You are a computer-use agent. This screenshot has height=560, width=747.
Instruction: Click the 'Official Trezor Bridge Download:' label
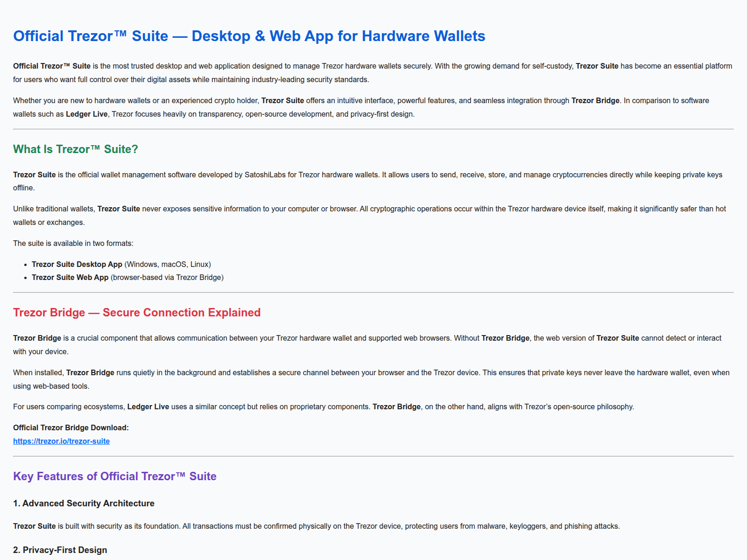[70, 427]
